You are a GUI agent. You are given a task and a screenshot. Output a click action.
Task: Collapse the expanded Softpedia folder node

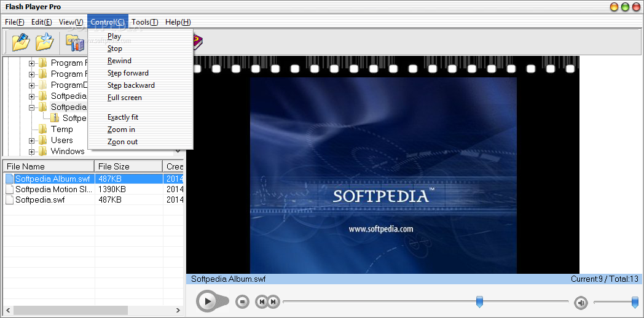pos(31,107)
